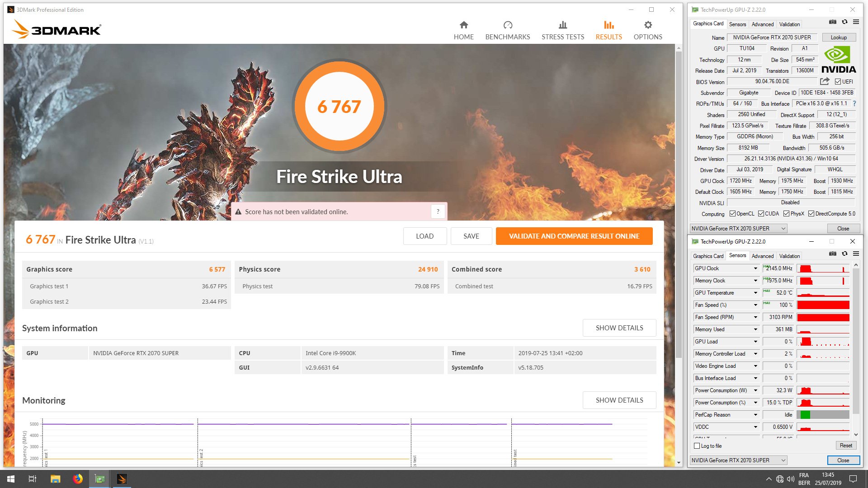Open GPU Load sensor dropdown arrow

coord(755,342)
